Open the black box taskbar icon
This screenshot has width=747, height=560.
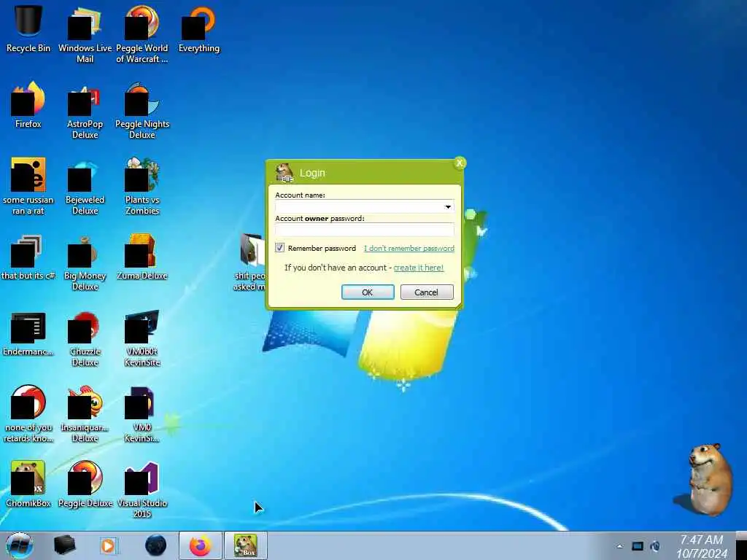pos(64,545)
